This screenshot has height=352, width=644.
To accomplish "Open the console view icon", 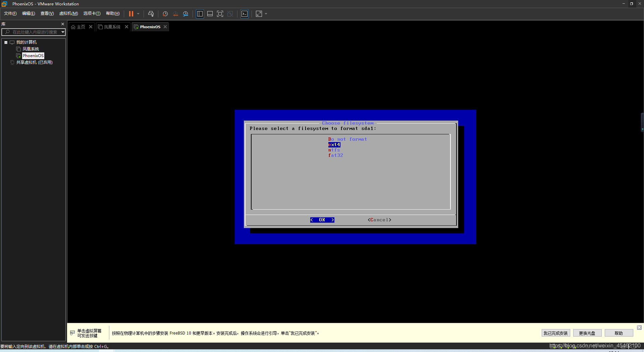I will 245,14.
